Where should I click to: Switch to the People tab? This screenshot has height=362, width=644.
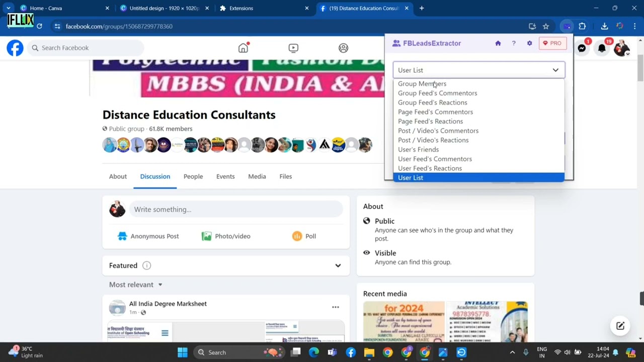pyautogui.click(x=193, y=176)
